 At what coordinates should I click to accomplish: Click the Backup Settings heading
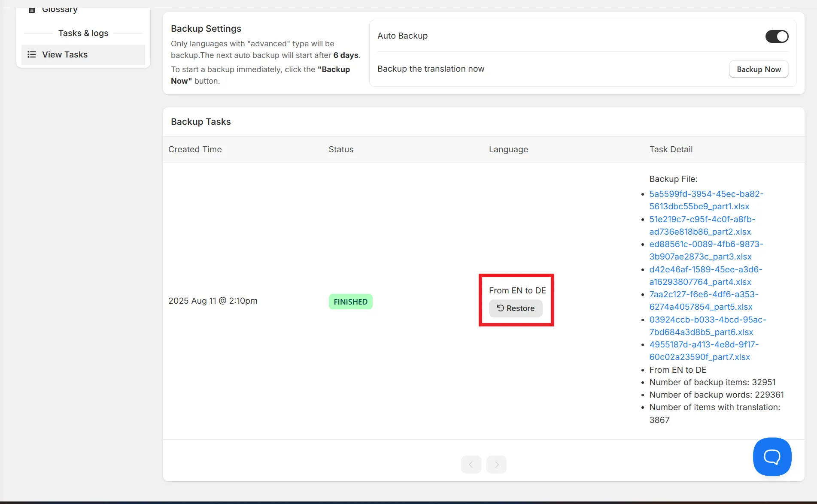(206, 29)
